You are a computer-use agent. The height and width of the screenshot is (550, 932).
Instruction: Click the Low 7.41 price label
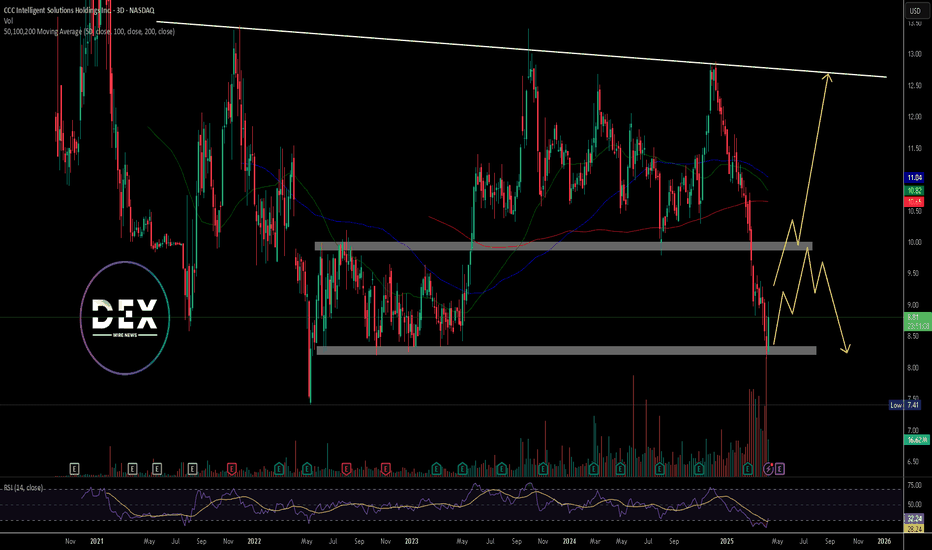pyautogui.click(x=905, y=405)
